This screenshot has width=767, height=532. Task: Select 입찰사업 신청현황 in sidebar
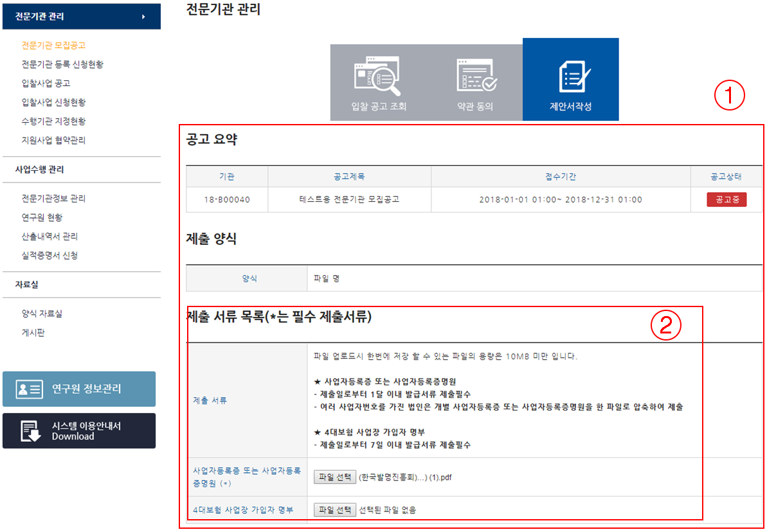(x=53, y=102)
